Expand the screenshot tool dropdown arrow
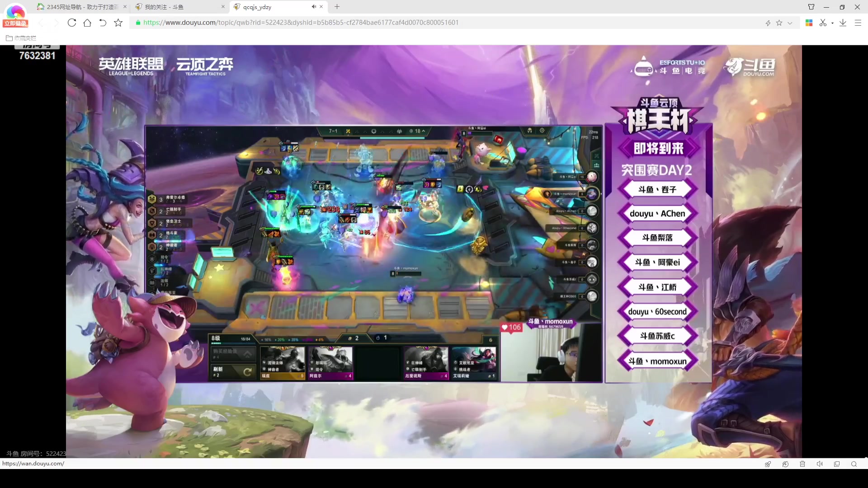868x488 pixels. tap(832, 23)
